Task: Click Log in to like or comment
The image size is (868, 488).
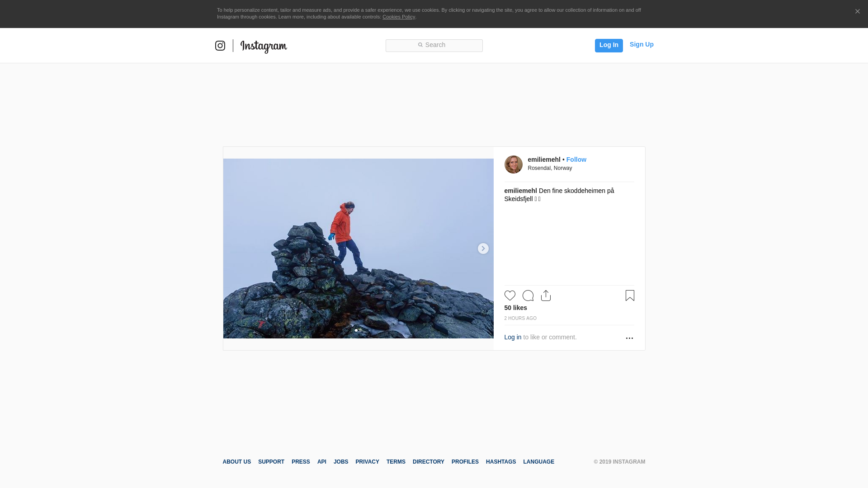Action: click(x=513, y=337)
